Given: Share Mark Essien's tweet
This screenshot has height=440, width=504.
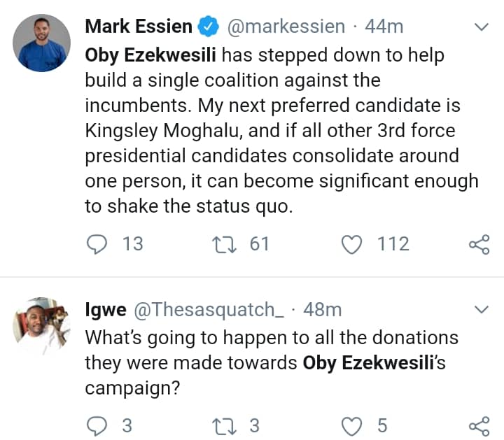Looking at the screenshot, I should pyautogui.click(x=479, y=244).
